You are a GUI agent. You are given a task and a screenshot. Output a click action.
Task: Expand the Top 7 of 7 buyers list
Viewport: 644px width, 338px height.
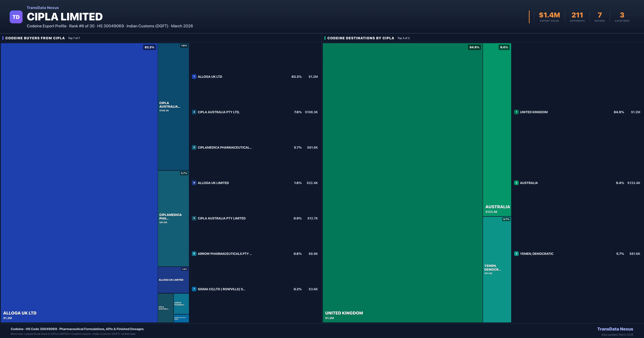point(74,38)
